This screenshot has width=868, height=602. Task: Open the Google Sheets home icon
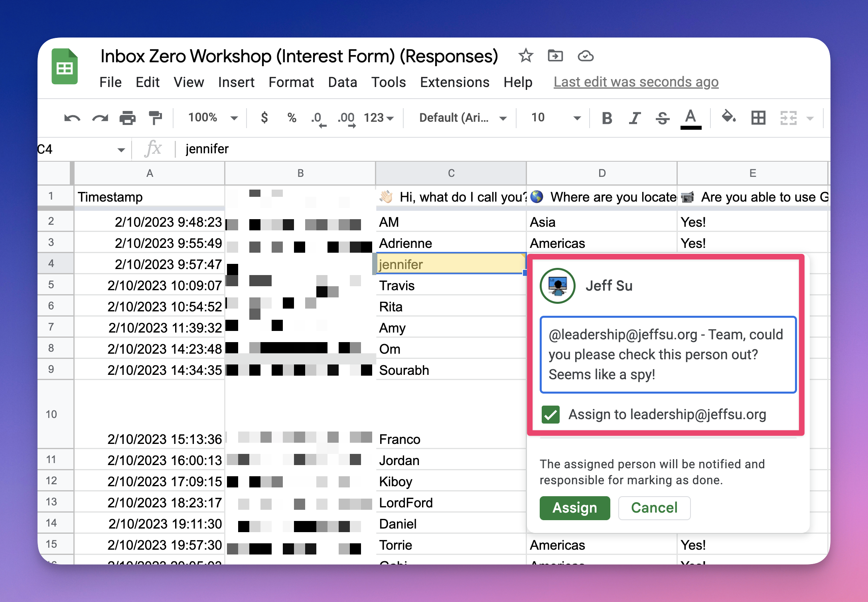coord(65,67)
